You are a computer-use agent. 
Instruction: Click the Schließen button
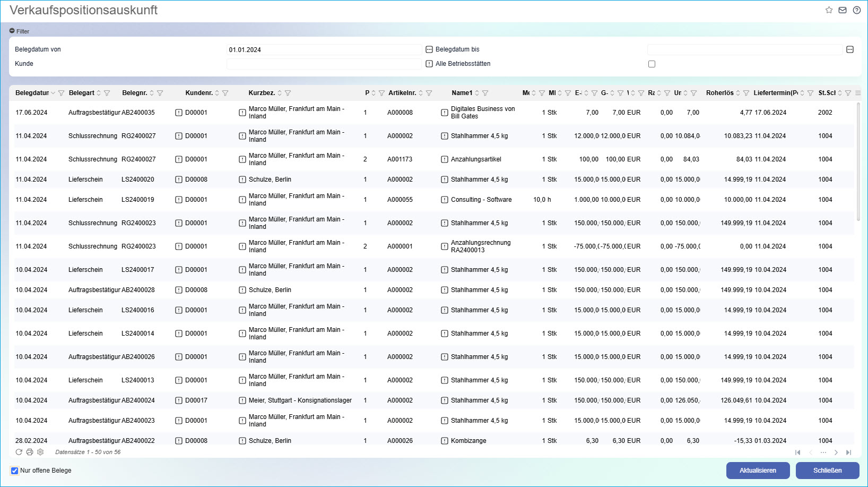[827, 471]
